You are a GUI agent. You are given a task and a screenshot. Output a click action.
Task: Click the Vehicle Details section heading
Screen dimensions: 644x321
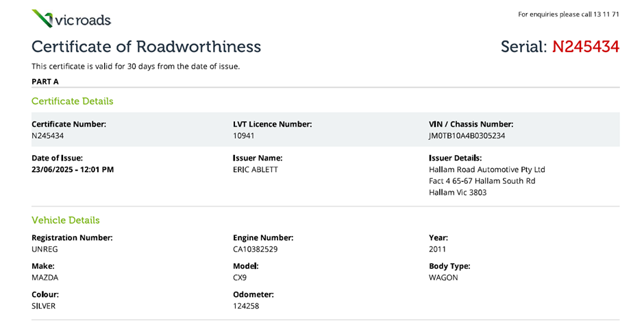coord(66,220)
